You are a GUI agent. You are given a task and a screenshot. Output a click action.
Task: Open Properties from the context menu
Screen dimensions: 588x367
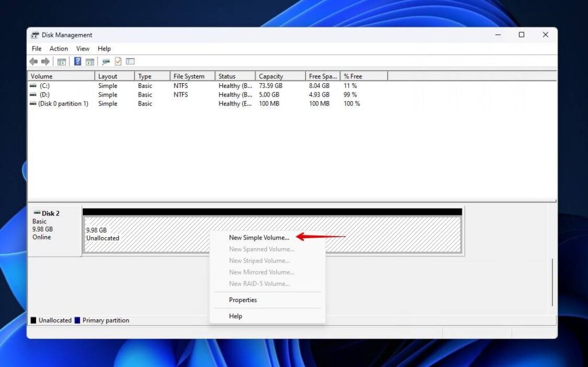[x=243, y=300]
